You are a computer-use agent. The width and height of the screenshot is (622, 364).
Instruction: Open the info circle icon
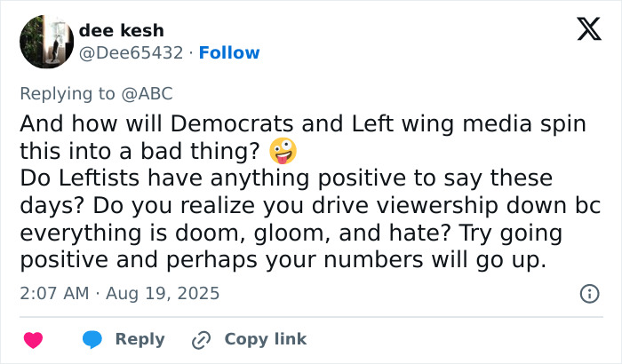588,293
